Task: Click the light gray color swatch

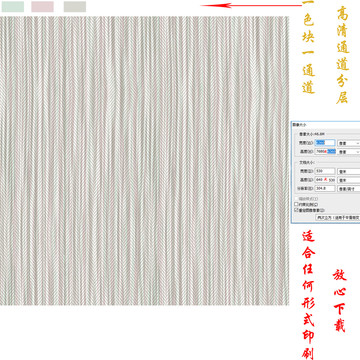Action: coord(75,7)
